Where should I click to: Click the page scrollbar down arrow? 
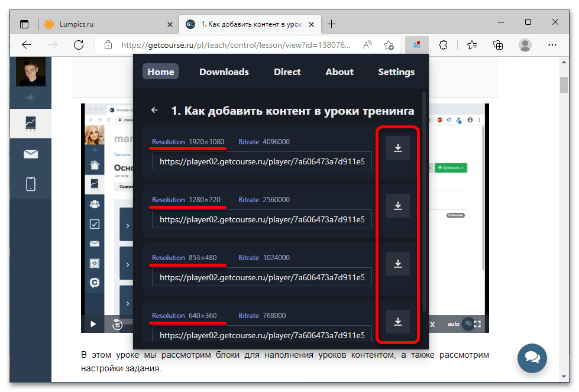tap(564, 377)
